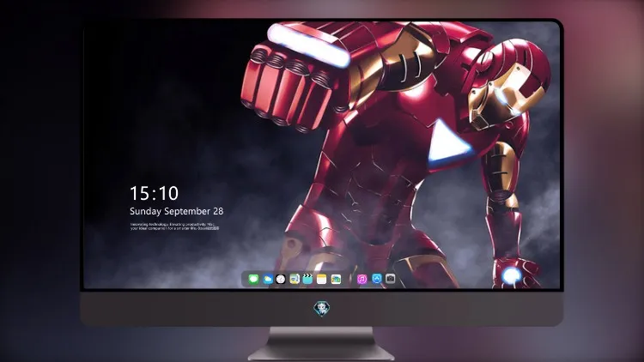Launch the Maps app from the dock
The image size is (644, 362).
point(294,279)
